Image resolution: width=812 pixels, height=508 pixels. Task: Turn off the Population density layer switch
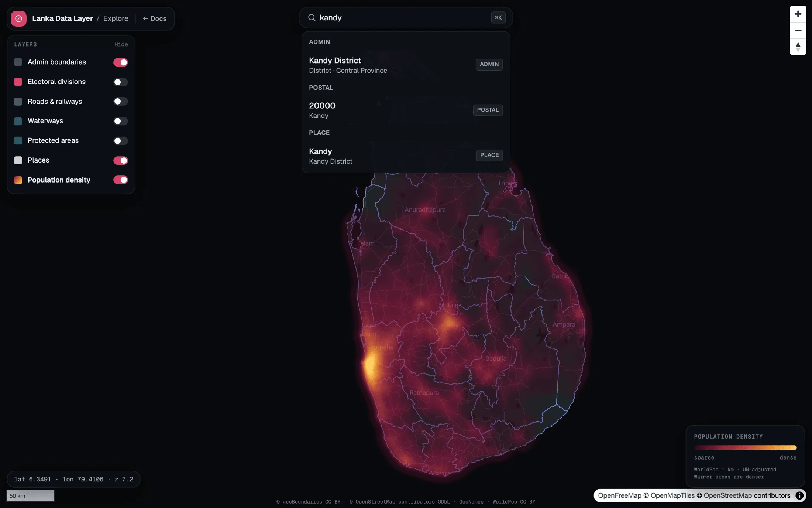point(121,180)
